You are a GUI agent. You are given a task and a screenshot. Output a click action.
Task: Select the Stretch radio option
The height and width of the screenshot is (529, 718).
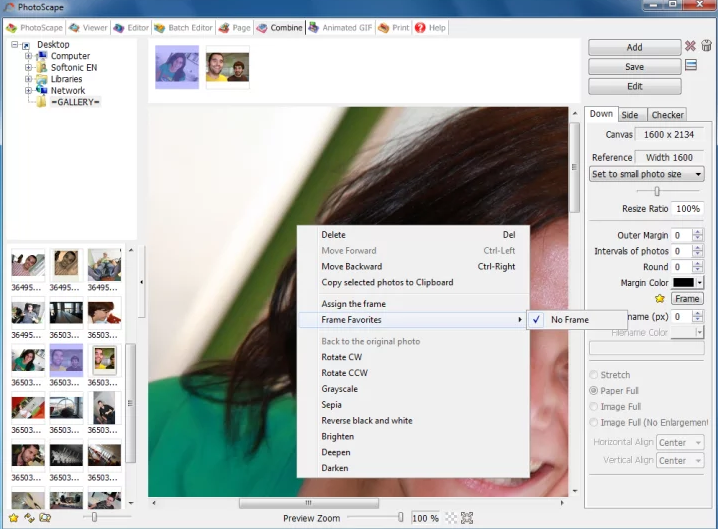click(x=594, y=375)
